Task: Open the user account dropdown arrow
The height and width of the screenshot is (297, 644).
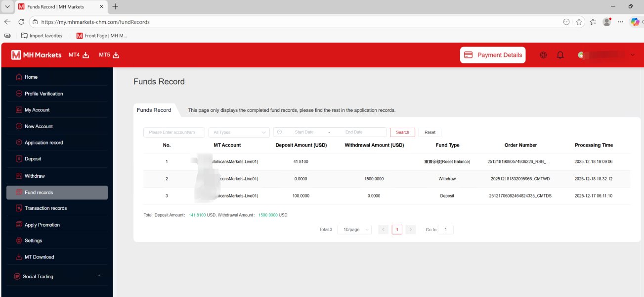Action: [x=632, y=55]
